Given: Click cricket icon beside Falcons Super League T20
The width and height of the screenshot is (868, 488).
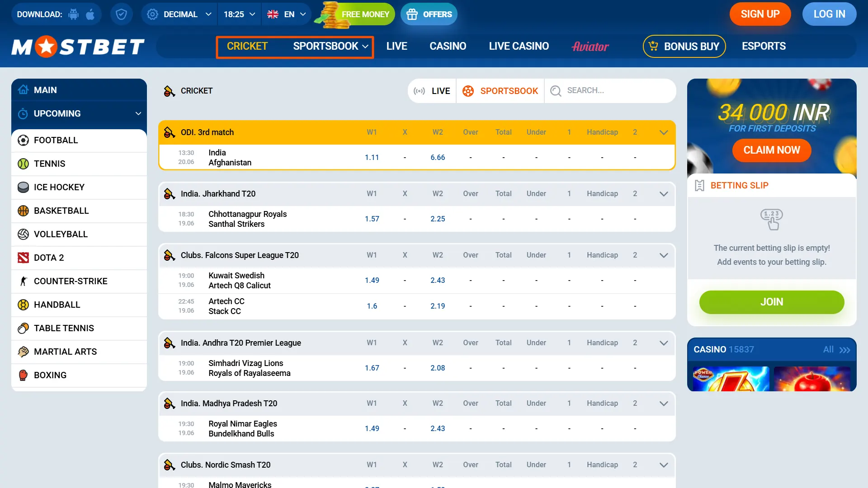Looking at the screenshot, I should pos(170,255).
